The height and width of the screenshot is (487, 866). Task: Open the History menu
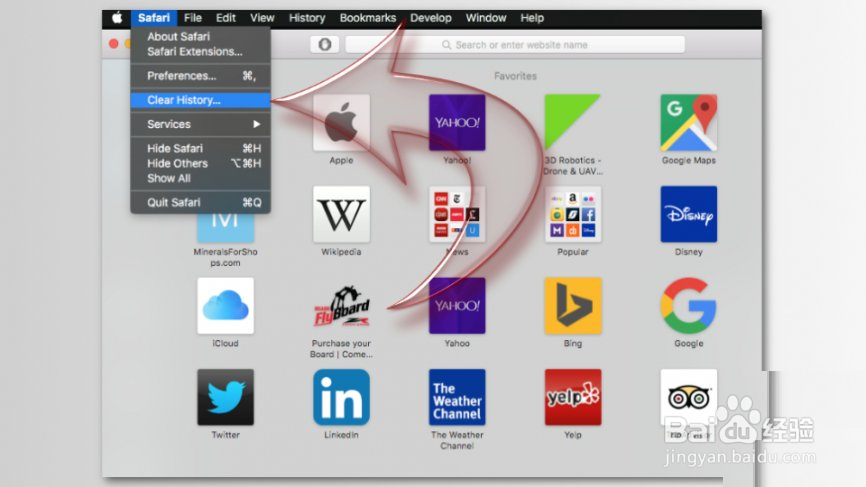(x=307, y=18)
